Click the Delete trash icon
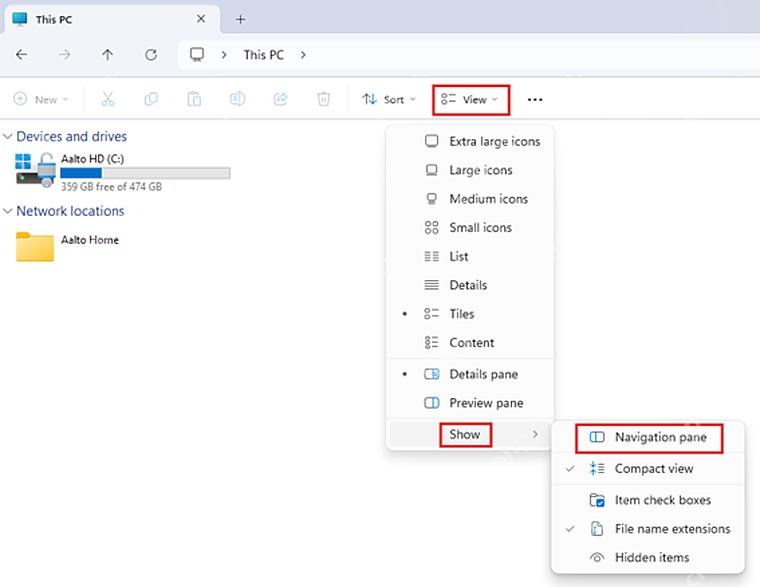This screenshot has width=760, height=587. pos(323,99)
